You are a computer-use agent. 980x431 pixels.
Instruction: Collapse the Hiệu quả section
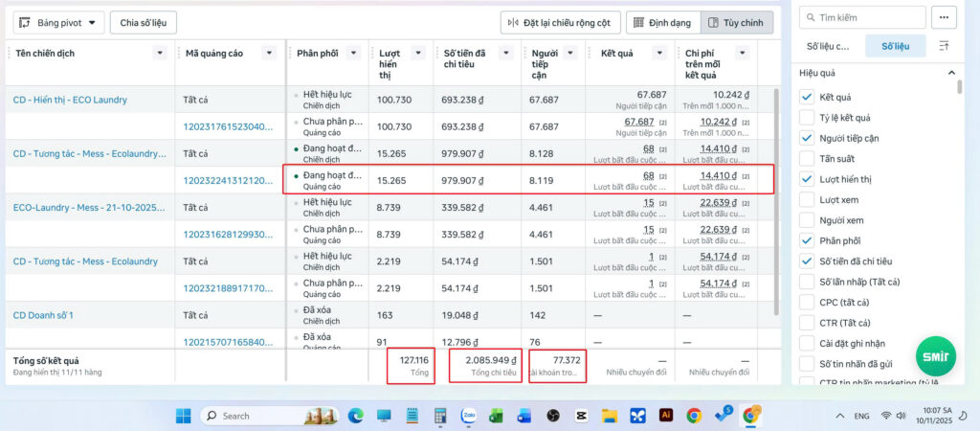point(950,73)
